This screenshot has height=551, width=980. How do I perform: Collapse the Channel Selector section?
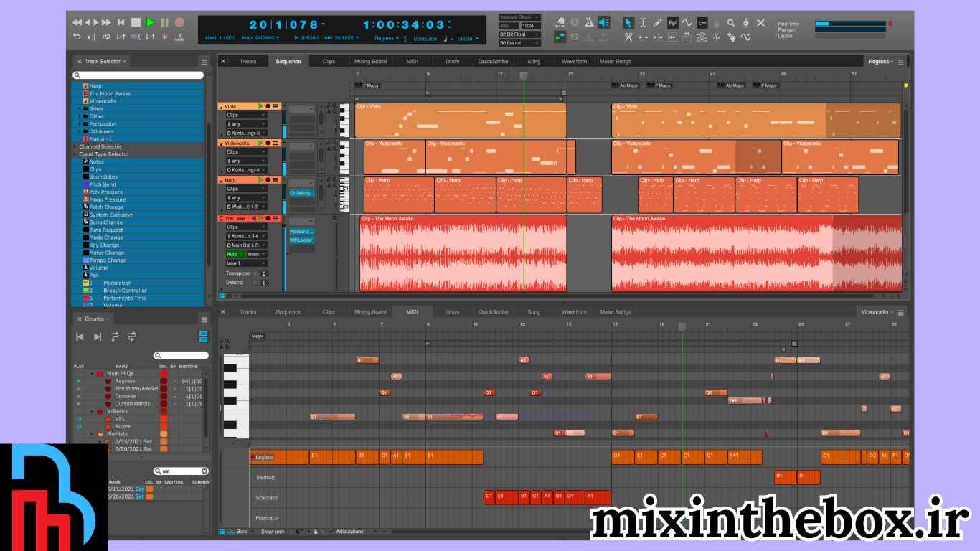pyautogui.click(x=75, y=146)
